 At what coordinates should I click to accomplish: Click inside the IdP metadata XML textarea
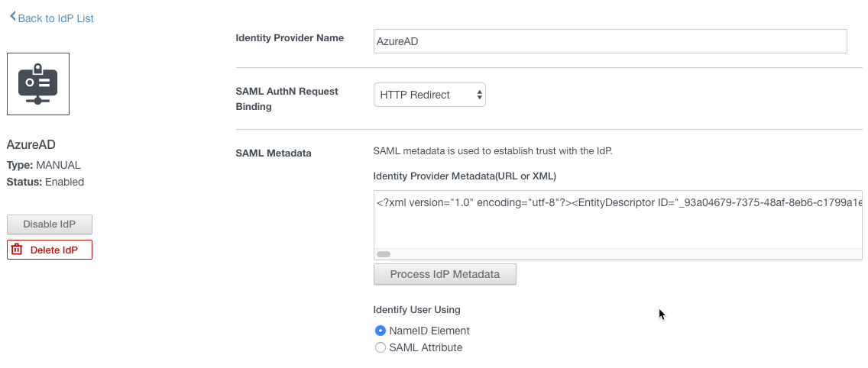(x=617, y=221)
